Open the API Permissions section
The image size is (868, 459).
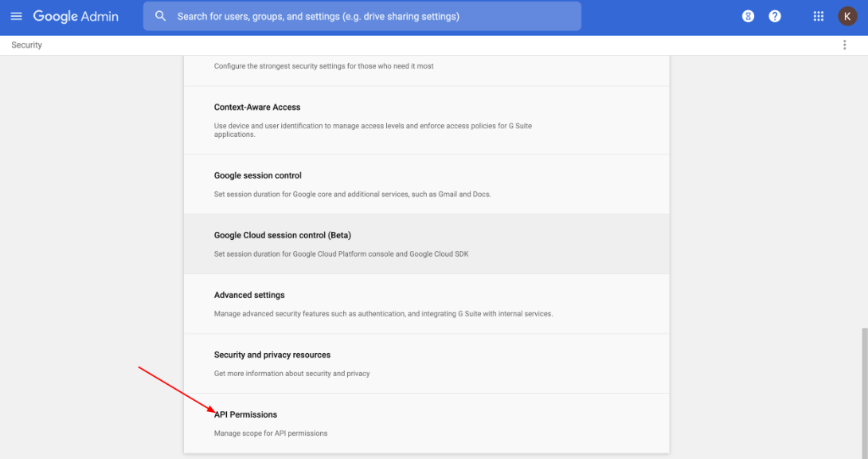(246, 414)
